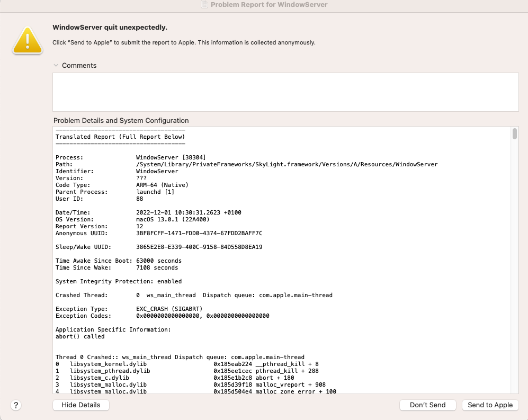
Task: Click the Don't Send button
Action: 428,405
